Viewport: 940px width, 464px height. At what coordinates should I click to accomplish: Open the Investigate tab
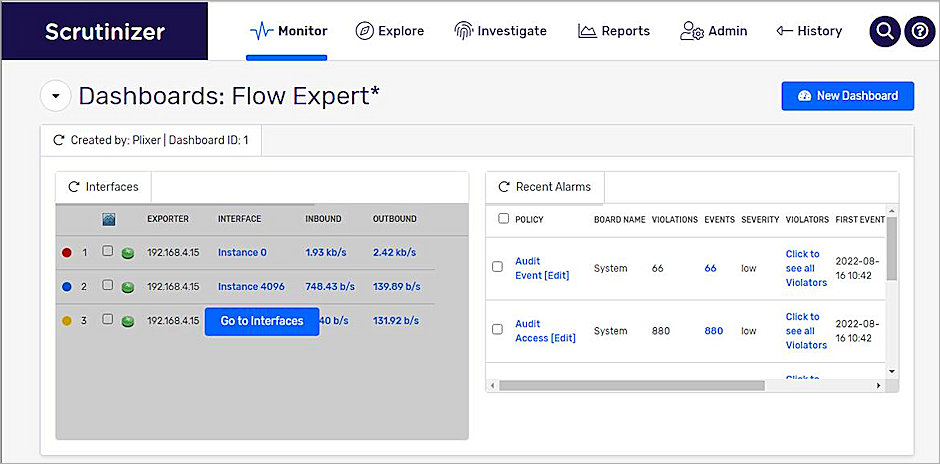tap(500, 31)
